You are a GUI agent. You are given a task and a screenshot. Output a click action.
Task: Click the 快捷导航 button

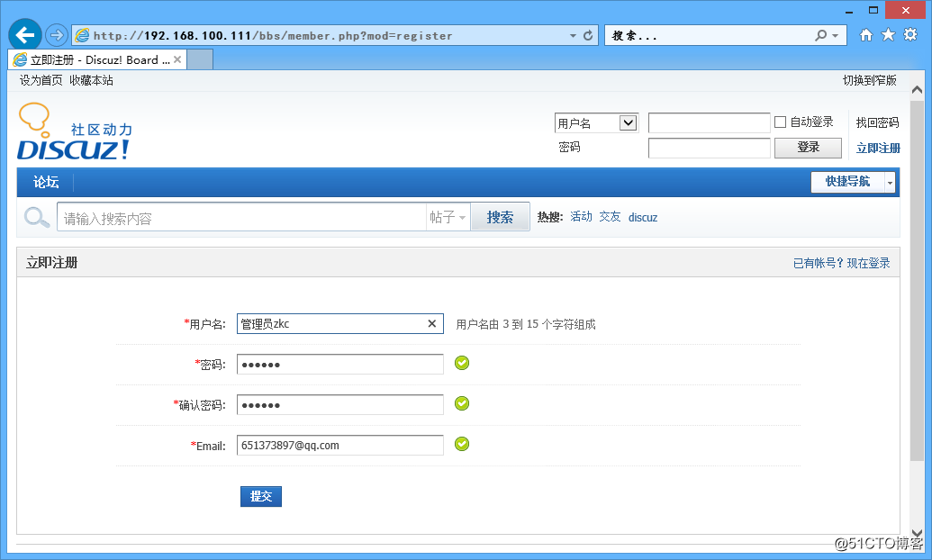tap(847, 182)
